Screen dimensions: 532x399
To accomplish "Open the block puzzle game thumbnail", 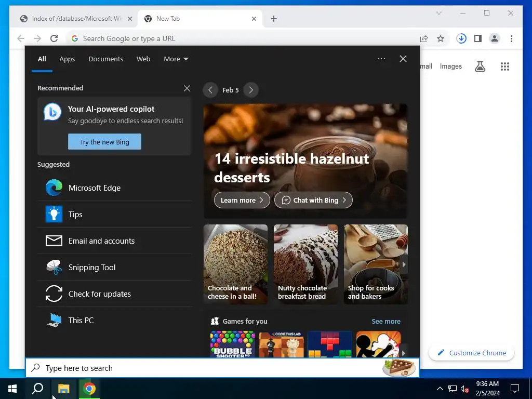I will (330, 344).
